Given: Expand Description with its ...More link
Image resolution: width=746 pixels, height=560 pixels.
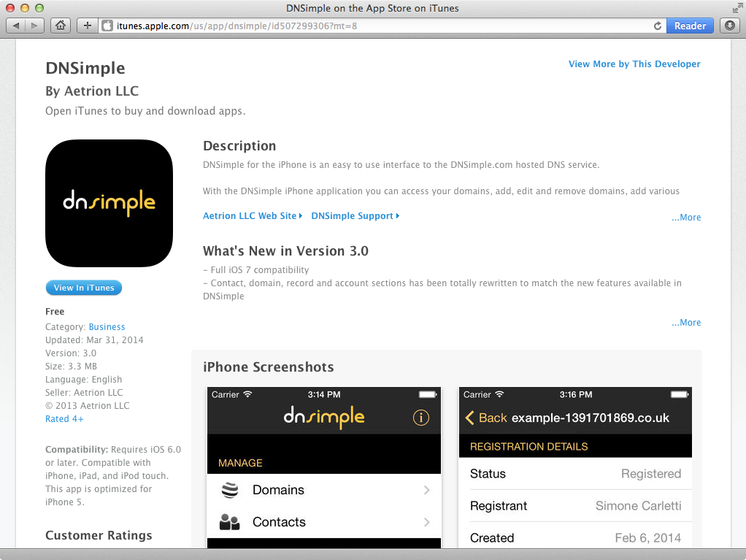Looking at the screenshot, I should click(686, 218).
